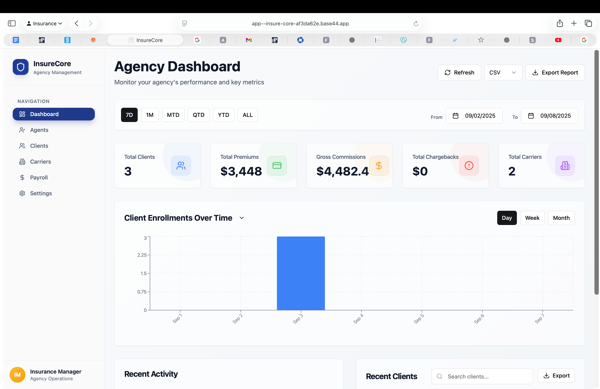Open the From date picker 09/02/2025
This screenshot has height=389, width=600.
(x=474, y=116)
